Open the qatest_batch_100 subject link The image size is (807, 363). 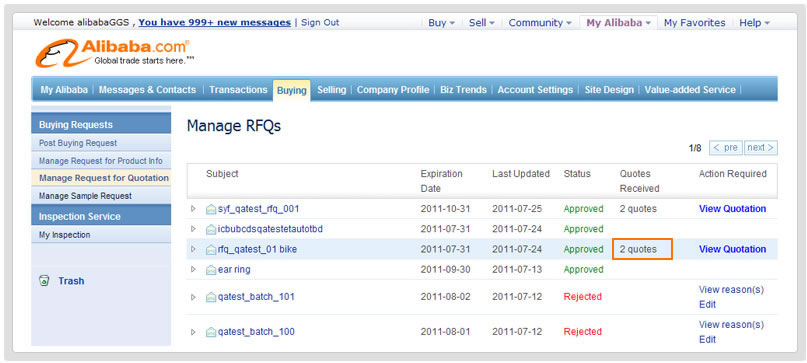click(x=256, y=332)
